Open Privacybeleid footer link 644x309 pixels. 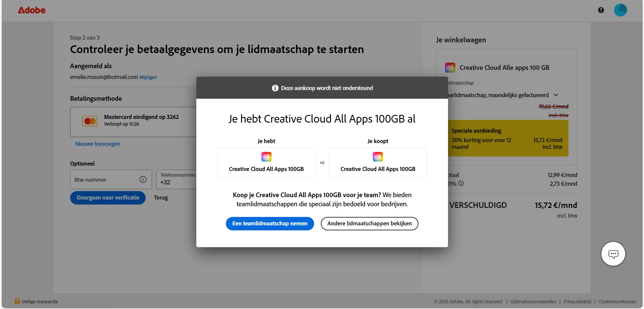[x=577, y=302]
